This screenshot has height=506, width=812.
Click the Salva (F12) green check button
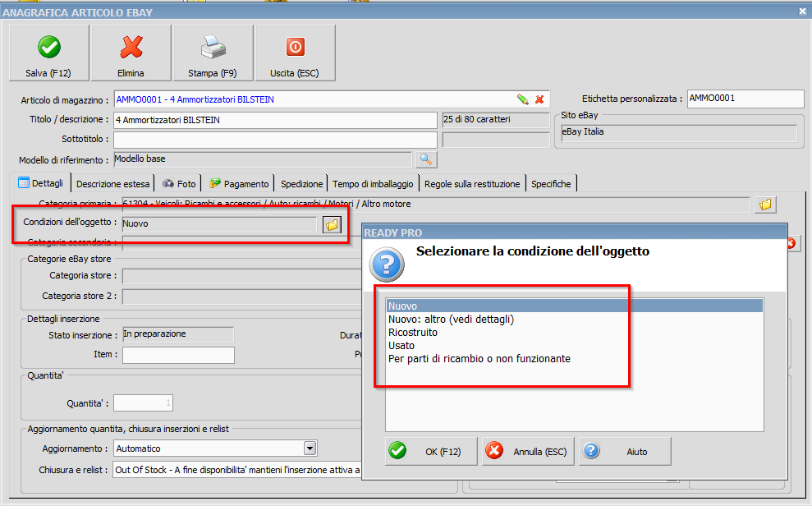(48, 53)
